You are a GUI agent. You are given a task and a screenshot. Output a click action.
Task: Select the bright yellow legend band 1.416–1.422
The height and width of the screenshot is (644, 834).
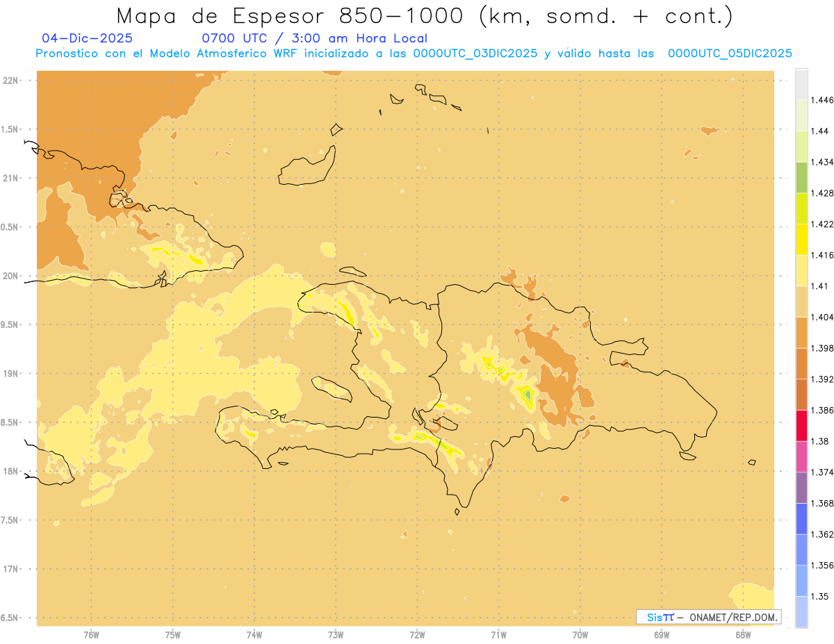801,240
